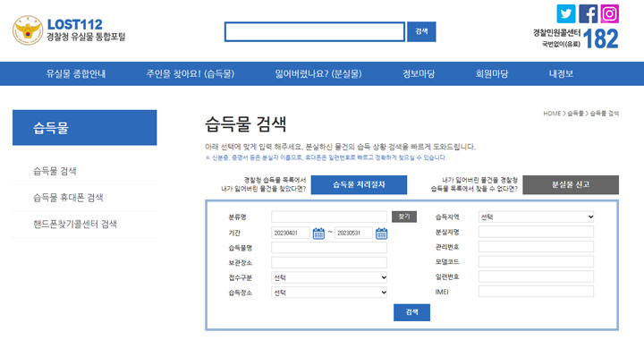Select 핸드폰찾기콜센터 검색 in the sidebar
Image resolution: width=644 pixels, height=340 pixels.
point(75,224)
